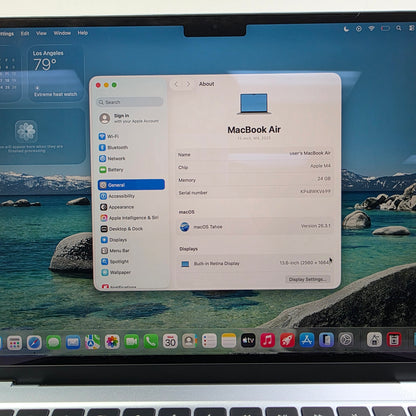Select Network in the settings sidebar
Screen dimensions: 416x416
[112, 159]
